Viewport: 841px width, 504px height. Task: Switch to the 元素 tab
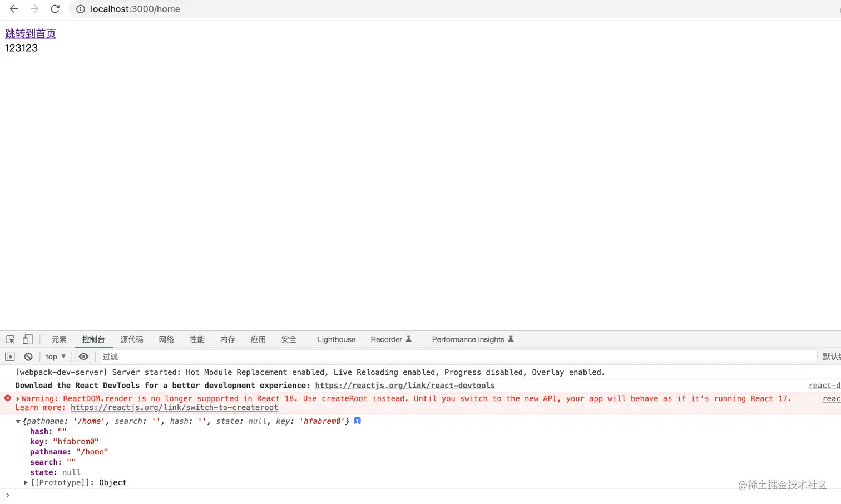(x=59, y=339)
